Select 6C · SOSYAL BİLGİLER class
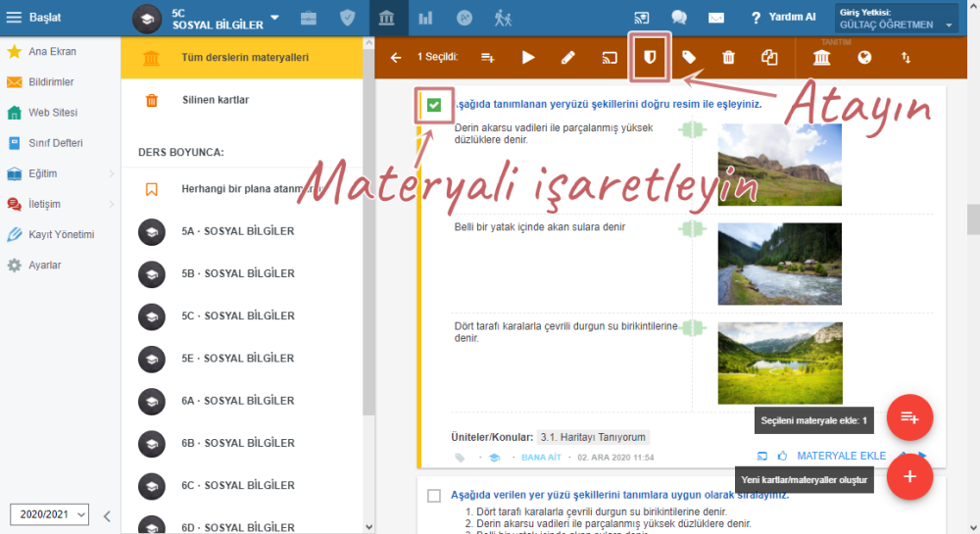Screen dimensions: 980x534 click(x=242, y=486)
